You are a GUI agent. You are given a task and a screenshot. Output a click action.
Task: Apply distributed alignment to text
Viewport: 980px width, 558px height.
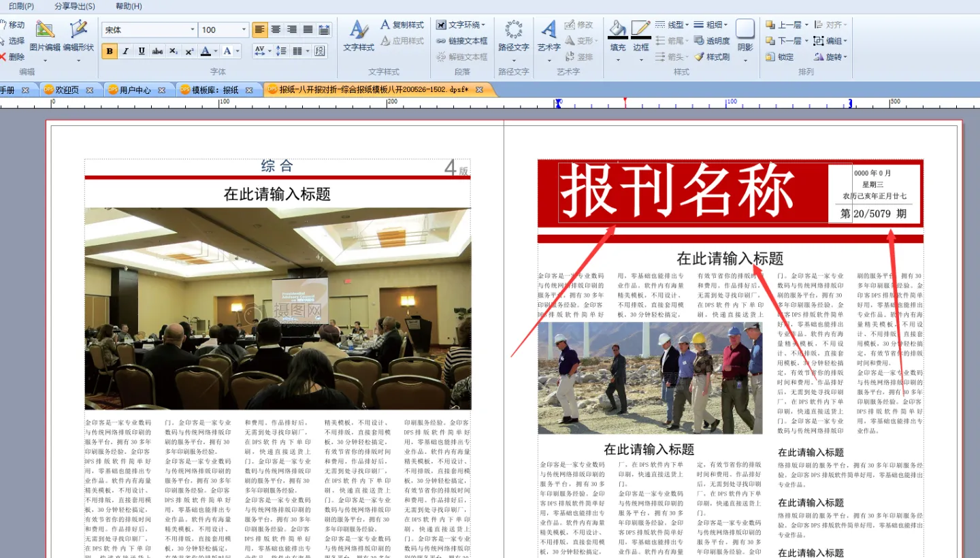tap(324, 30)
